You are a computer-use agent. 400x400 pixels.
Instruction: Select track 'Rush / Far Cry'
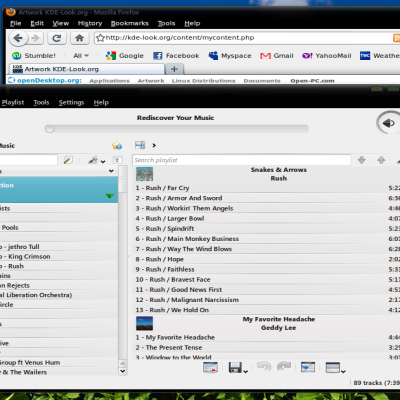[x=266, y=188]
